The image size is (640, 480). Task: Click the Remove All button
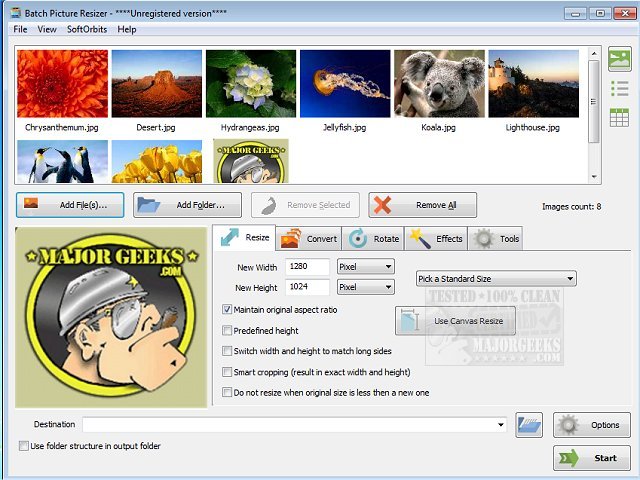(422, 205)
